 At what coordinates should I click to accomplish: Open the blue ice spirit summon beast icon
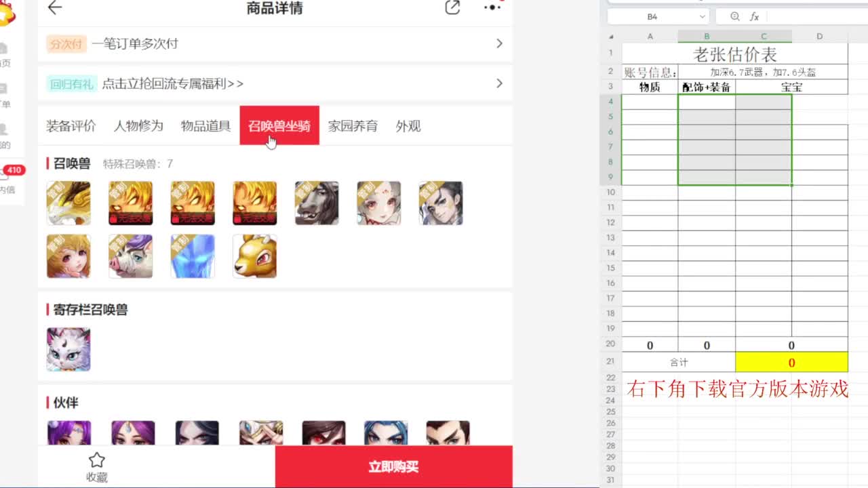(193, 256)
